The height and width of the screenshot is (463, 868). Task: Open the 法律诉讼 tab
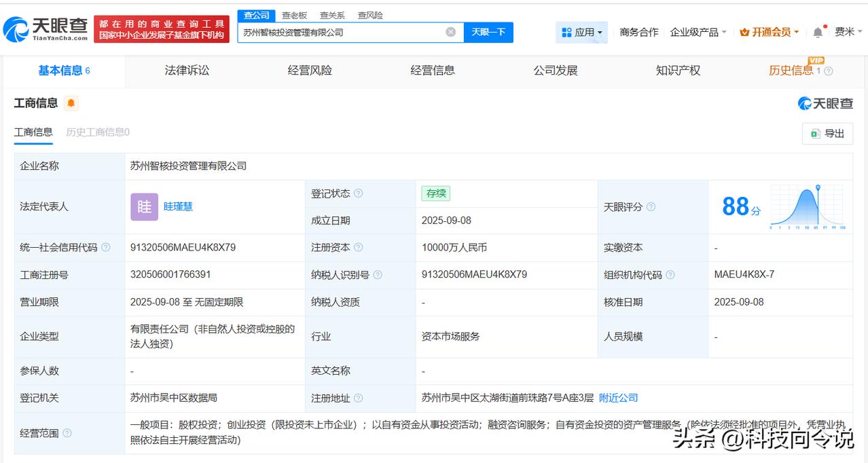click(187, 71)
